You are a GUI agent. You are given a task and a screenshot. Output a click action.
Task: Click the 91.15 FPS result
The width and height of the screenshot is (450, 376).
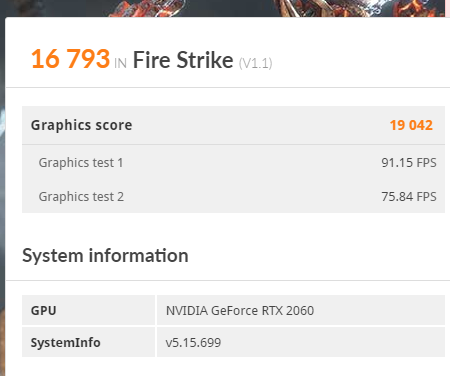[409, 163]
